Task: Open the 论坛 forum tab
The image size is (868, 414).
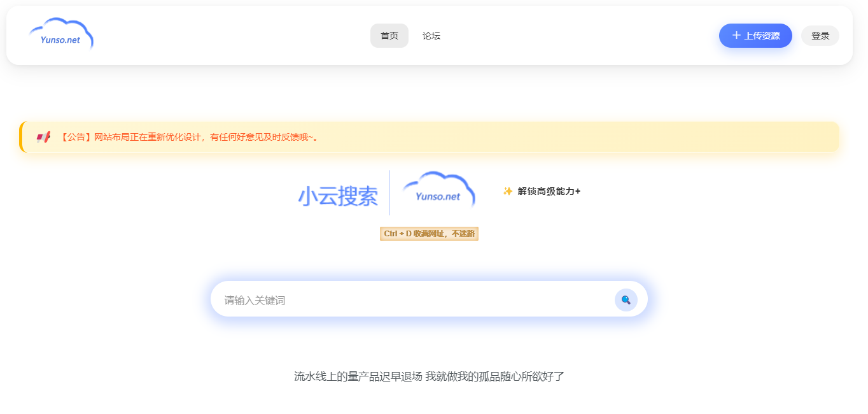Action: [431, 36]
